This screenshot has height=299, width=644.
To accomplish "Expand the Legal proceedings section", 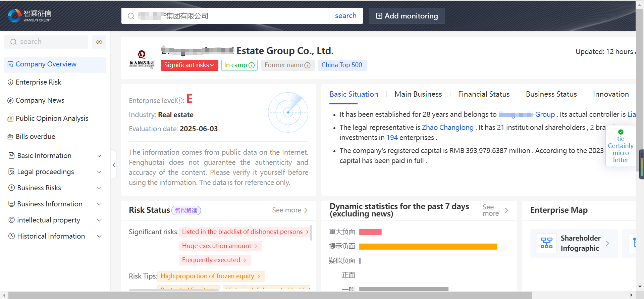I will point(99,172).
